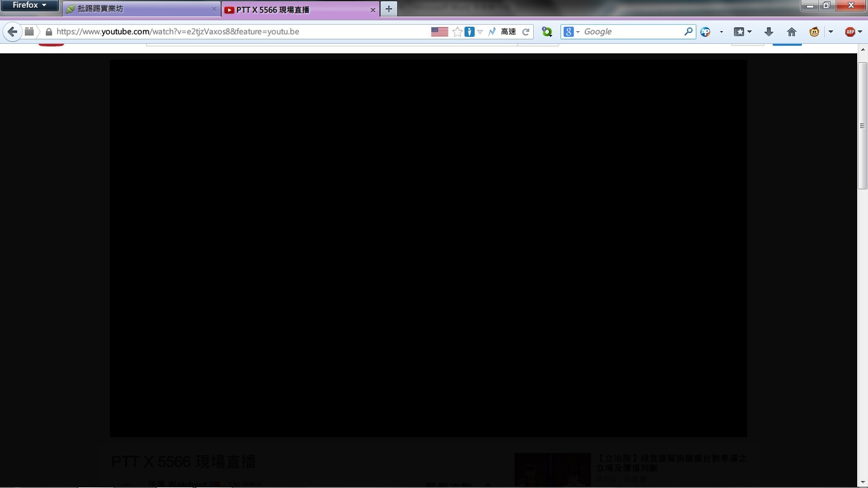Minimize the Firefox window
This screenshot has width=868, height=488.
810,6
